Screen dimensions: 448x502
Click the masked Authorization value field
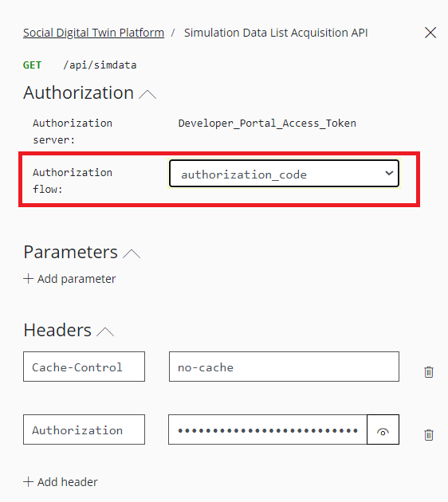tap(268, 429)
